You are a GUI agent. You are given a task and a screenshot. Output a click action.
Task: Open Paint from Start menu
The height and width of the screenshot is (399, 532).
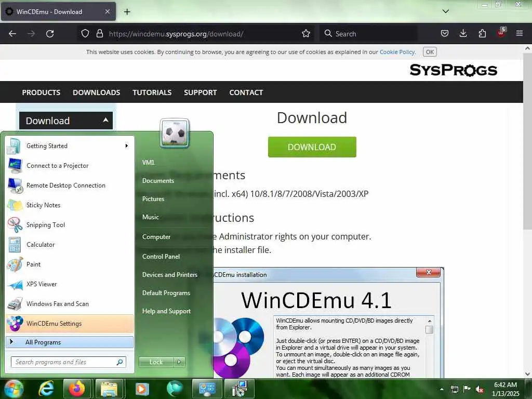70,264
